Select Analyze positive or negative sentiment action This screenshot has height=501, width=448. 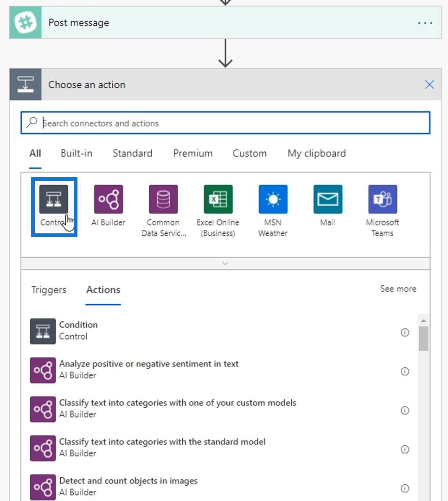(220, 370)
